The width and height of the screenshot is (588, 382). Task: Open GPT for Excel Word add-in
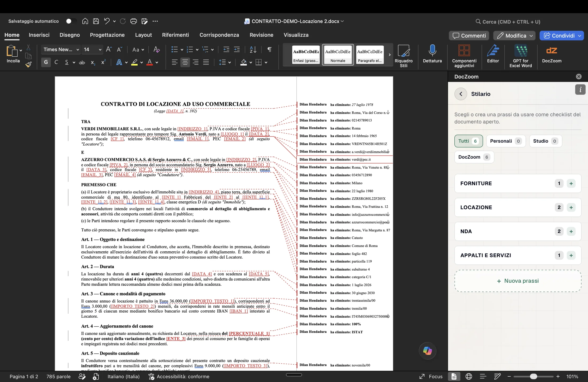tap(521, 56)
